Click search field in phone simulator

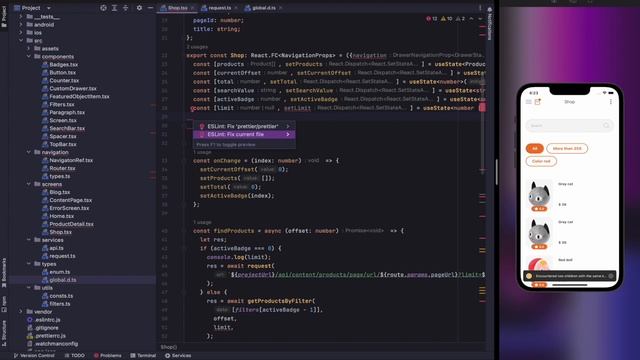tap(570, 126)
